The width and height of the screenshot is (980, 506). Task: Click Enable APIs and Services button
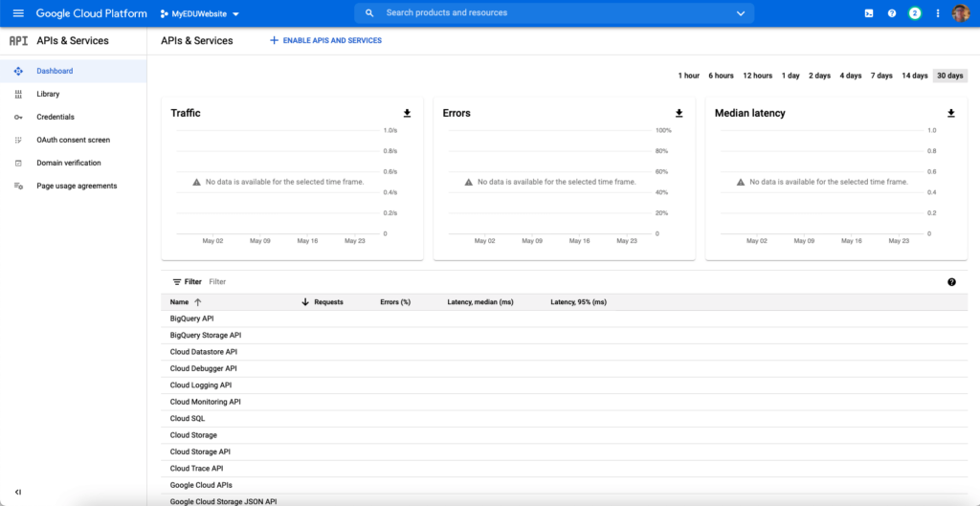pyautogui.click(x=325, y=40)
